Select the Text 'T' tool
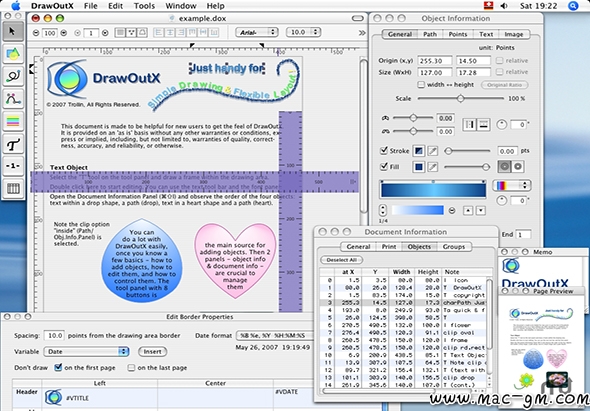The image size is (590, 411). click(x=13, y=144)
